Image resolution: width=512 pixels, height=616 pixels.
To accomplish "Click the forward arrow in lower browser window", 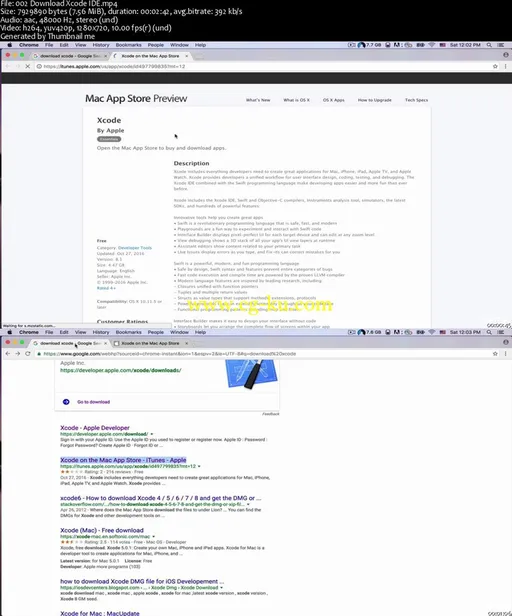I will (18, 354).
